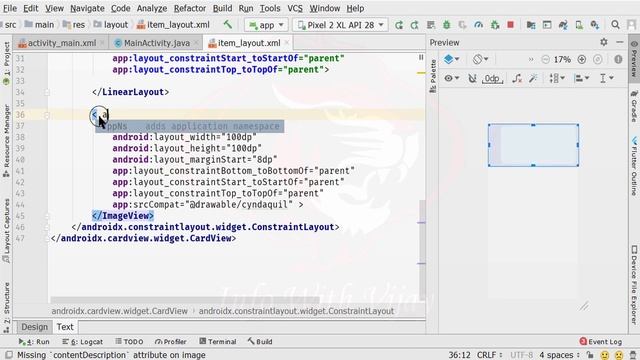Screen dimensions: 640x360
Task: Click androidx.cardview.widget.CardView breadcrumb
Action: [119, 311]
